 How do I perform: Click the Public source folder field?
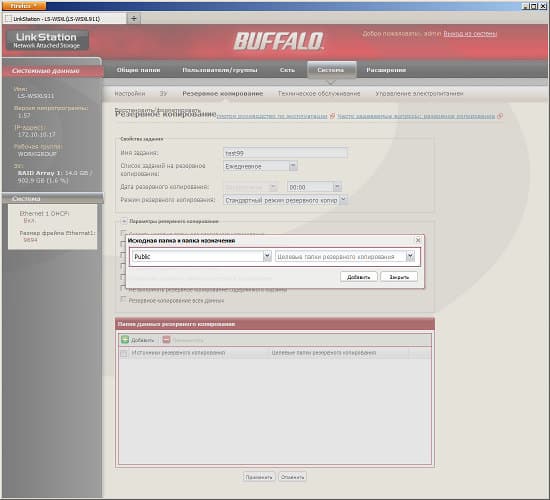click(x=197, y=256)
